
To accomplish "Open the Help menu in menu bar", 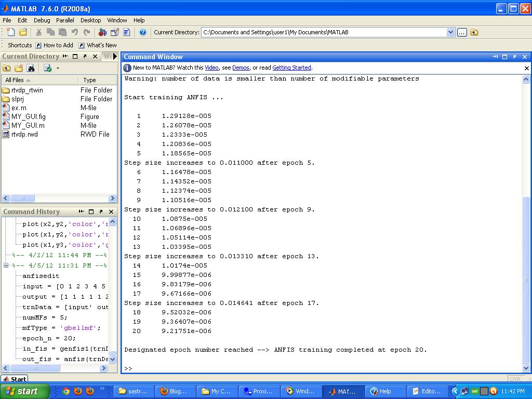I will (139, 20).
